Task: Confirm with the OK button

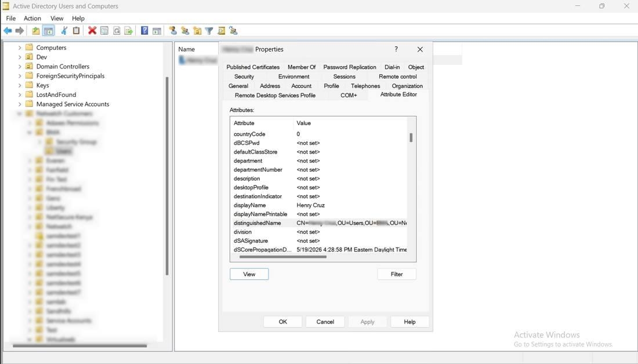Action: [283, 322]
